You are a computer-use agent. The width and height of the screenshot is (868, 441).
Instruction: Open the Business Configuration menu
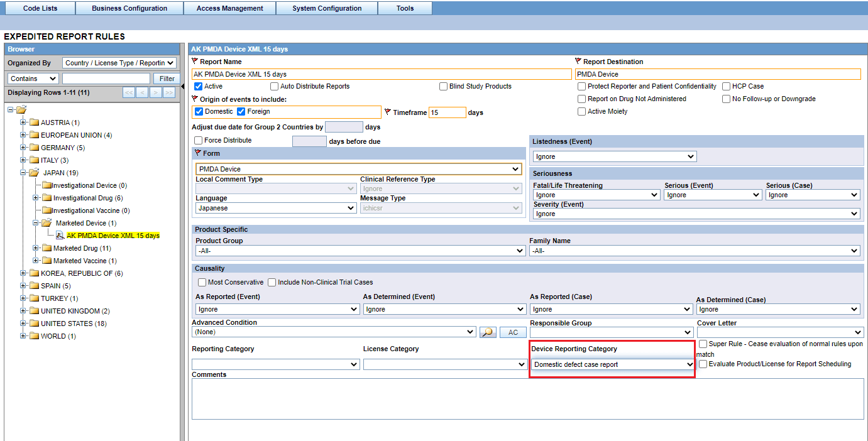click(129, 8)
